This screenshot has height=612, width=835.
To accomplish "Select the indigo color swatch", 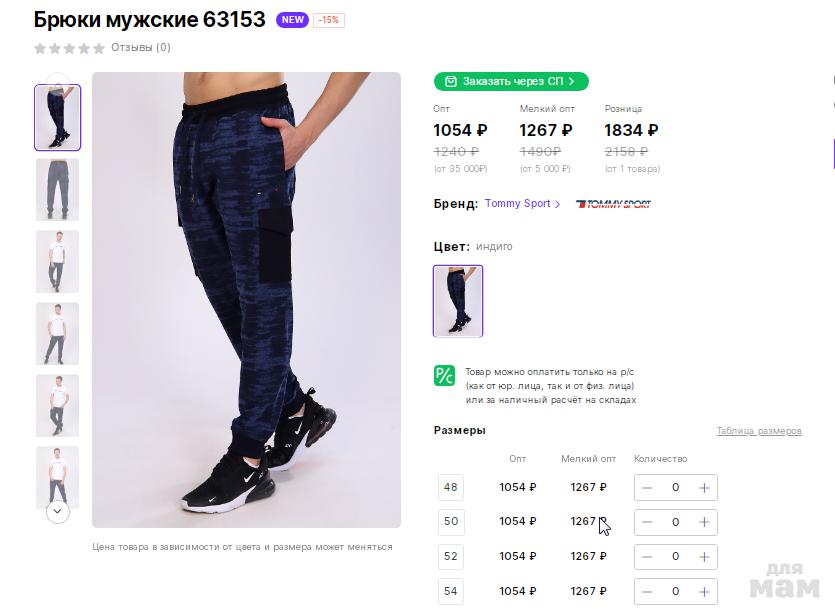I will (458, 300).
